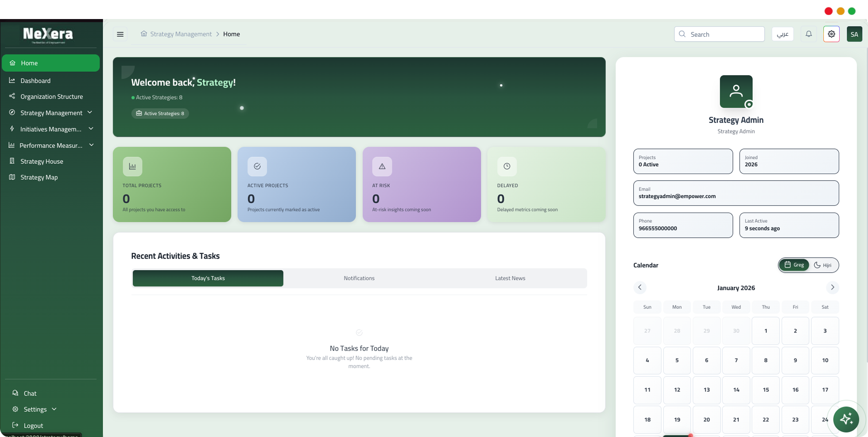
Task: Expand Initiatives Management sidebar menu
Action: point(51,129)
